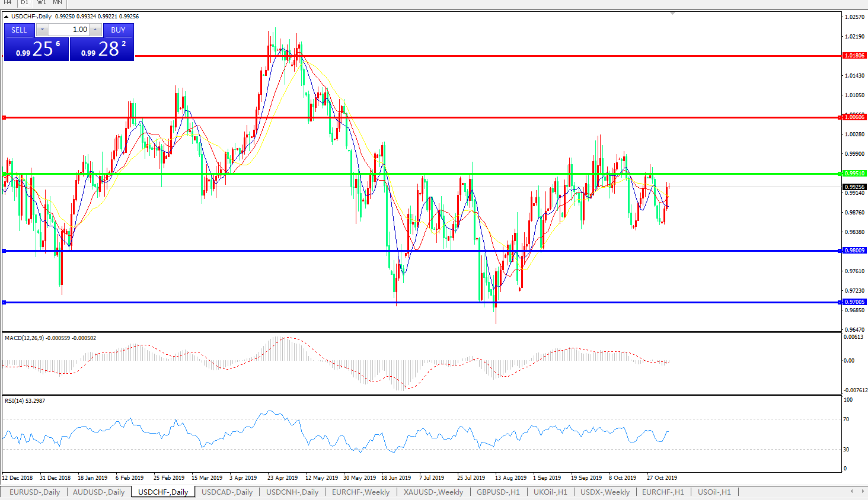868x500 pixels.
Task: Switch to the H4 timeframe
Action: 8,2
